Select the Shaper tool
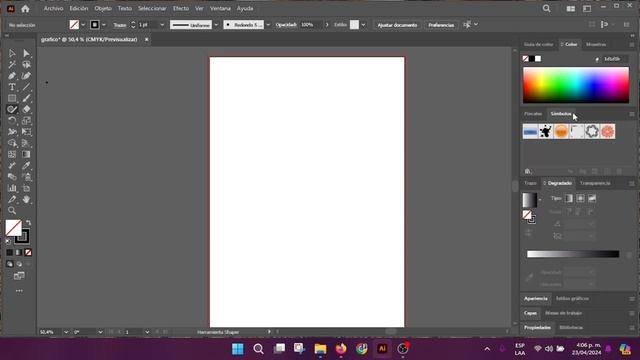 tap(12, 109)
